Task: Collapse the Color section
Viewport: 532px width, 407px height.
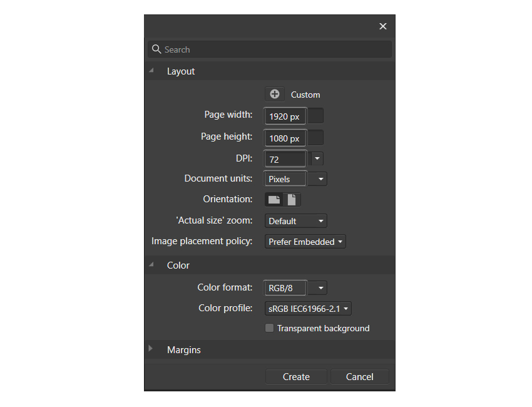Action: tap(150, 265)
